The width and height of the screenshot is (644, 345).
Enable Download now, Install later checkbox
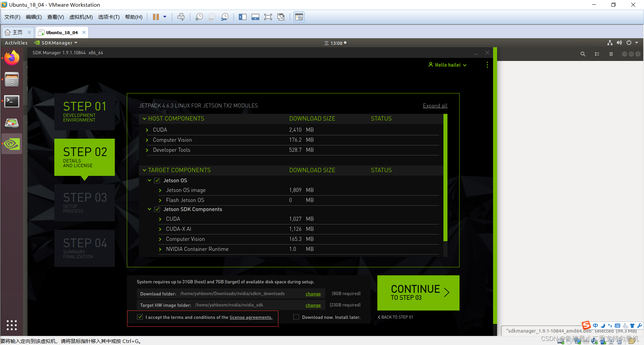(x=296, y=317)
